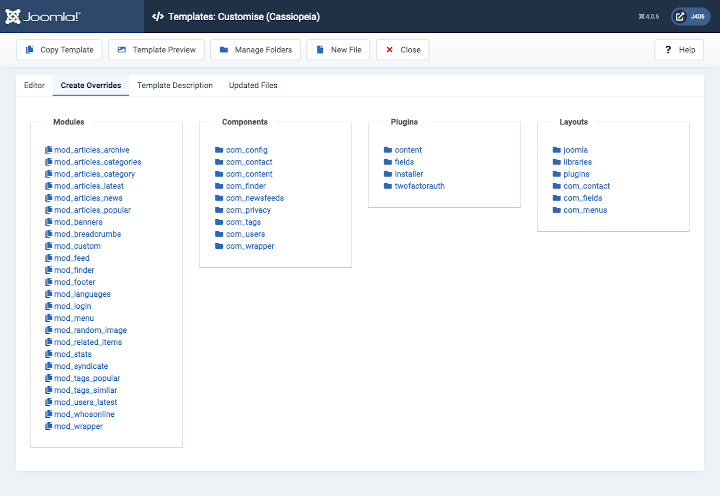The image size is (720, 496).
Task: Click the folder icon next to twofactorauth
Action: [x=387, y=186]
